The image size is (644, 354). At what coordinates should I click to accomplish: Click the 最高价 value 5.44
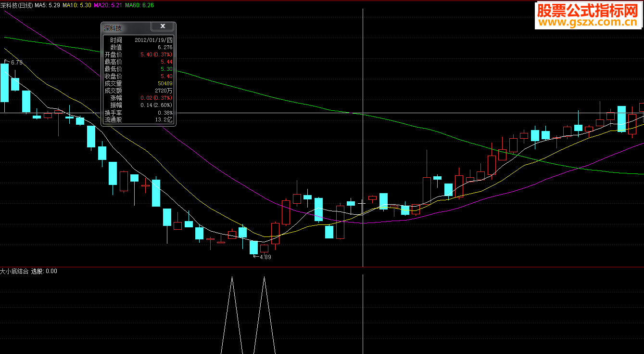click(166, 62)
